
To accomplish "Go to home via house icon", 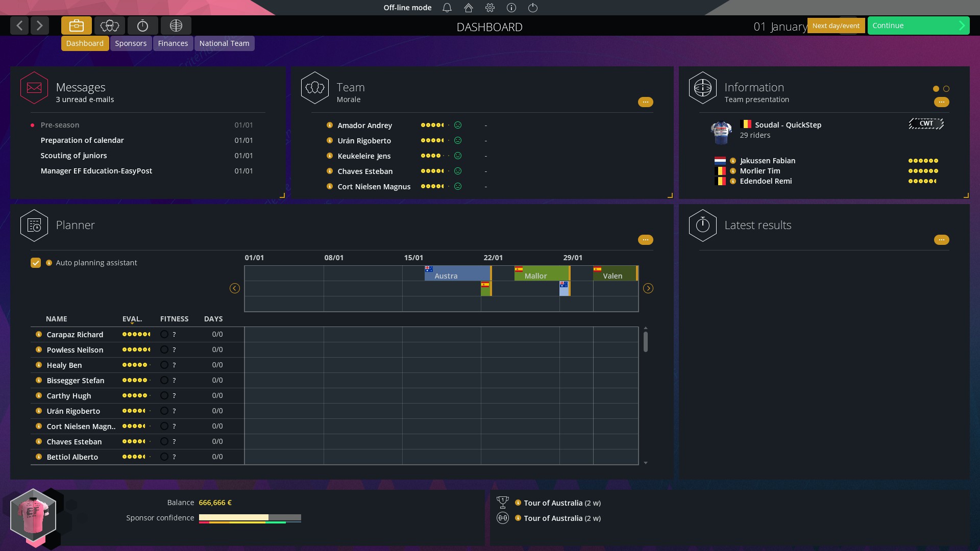I will (469, 8).
